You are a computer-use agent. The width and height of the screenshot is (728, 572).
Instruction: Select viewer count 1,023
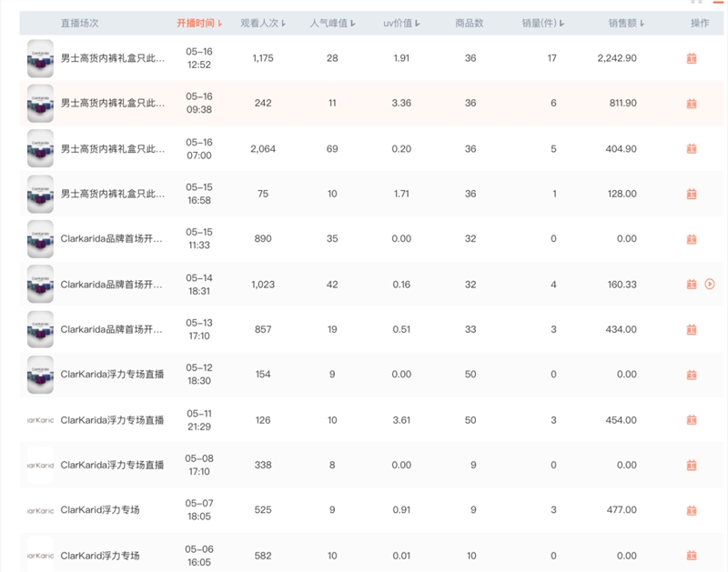263,285
